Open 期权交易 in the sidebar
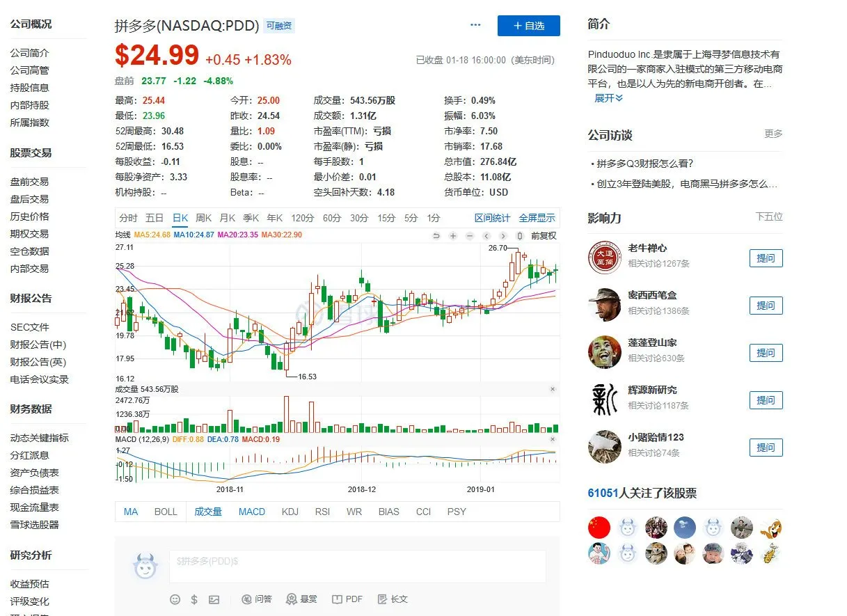 point(30,234)
